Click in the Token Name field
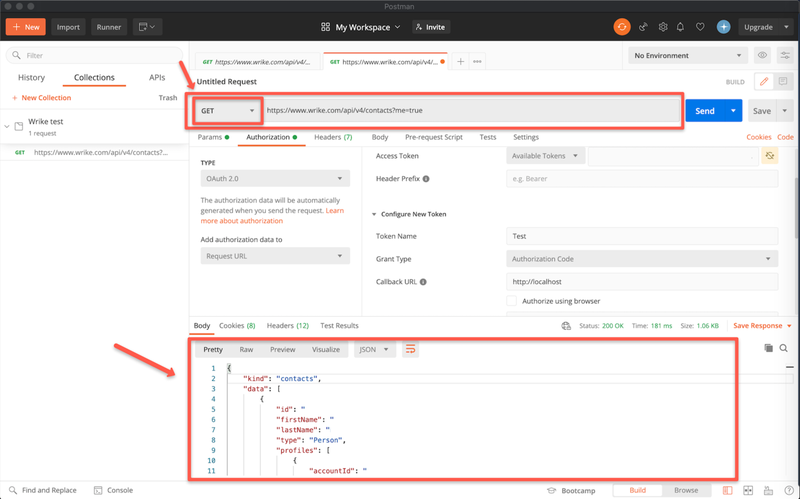This screenshot has width=800, height=499. tap(642, 236)
